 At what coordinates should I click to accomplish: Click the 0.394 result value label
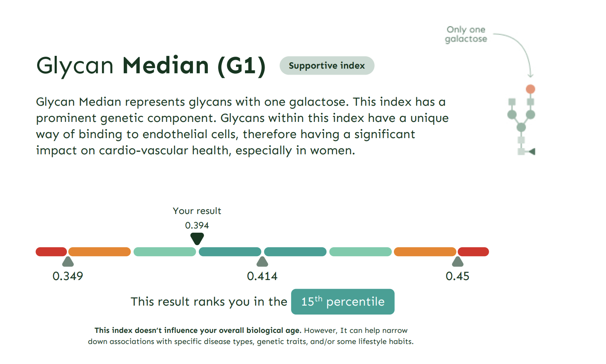pyautogui.click(x=197, y=225)
